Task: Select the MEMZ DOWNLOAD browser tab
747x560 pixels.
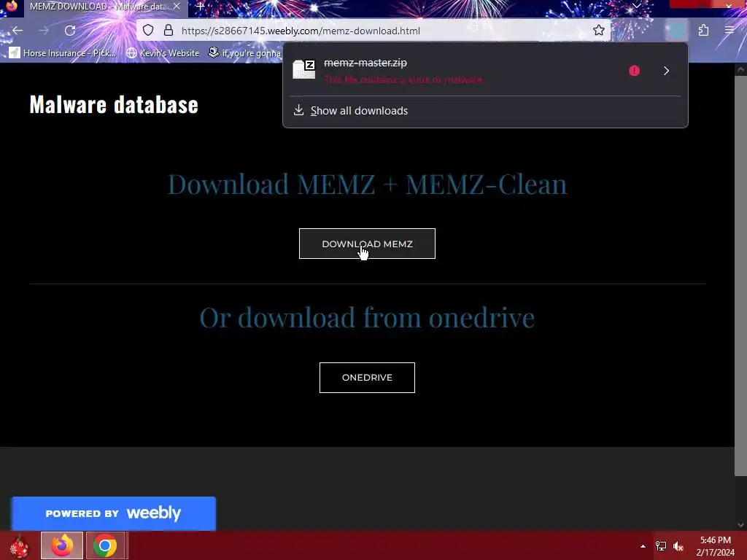Action: tap(99, 7)
